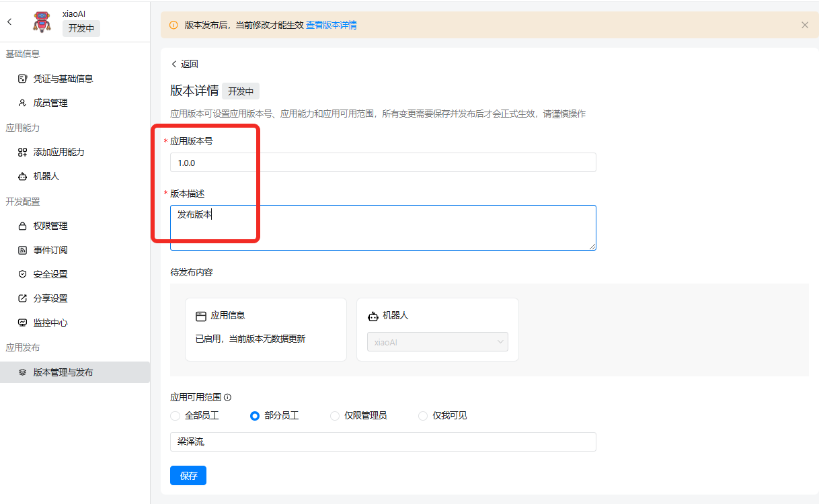Click the 凭证与基础信息 sidebar icon

[22, 79]
